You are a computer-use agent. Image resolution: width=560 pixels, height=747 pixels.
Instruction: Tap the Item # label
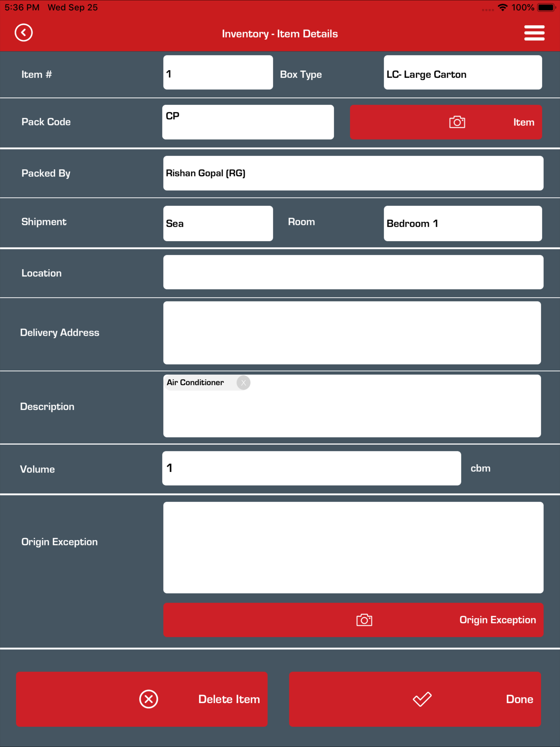click(x=36, y=74)
